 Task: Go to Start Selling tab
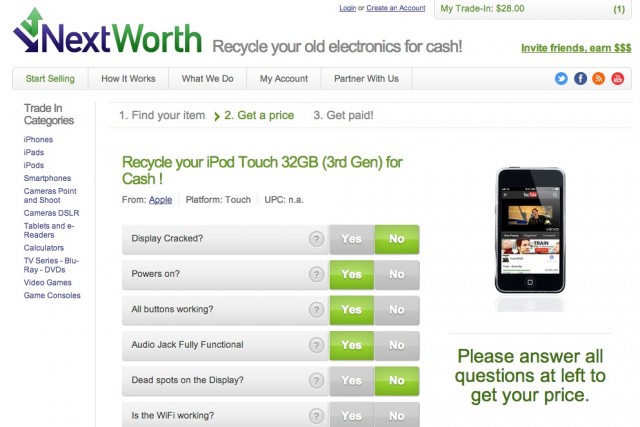(x=50, y=78)
